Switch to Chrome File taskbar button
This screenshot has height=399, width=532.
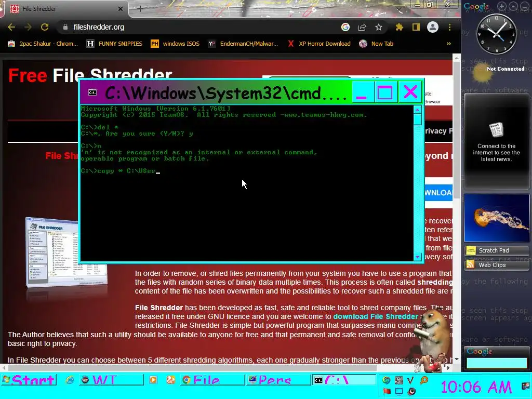tap(212, 380)
